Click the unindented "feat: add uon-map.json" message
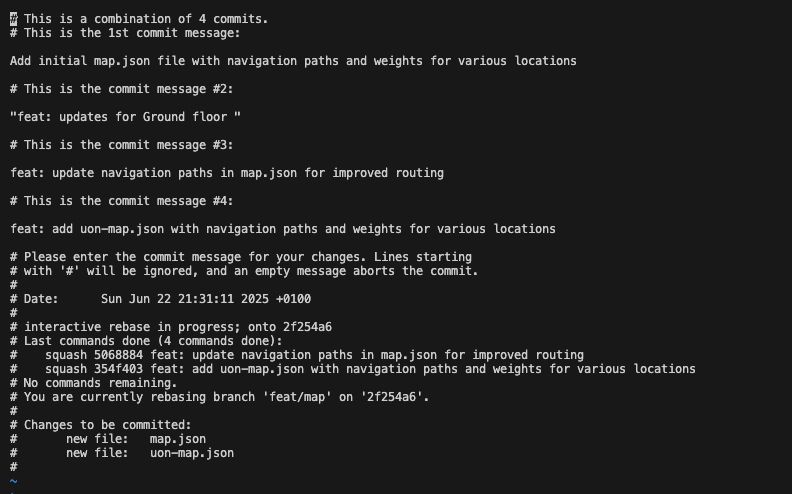This screenshot has width=792, height=494. [x=283, y=229]
